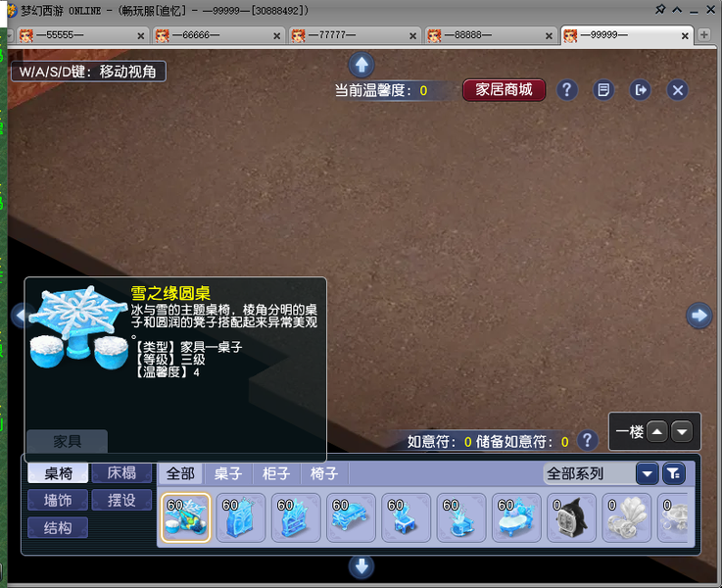The width and height of the screenshot is (722, 588).
Task: Click the help question mark beside 家居商城
Action: 567,90
